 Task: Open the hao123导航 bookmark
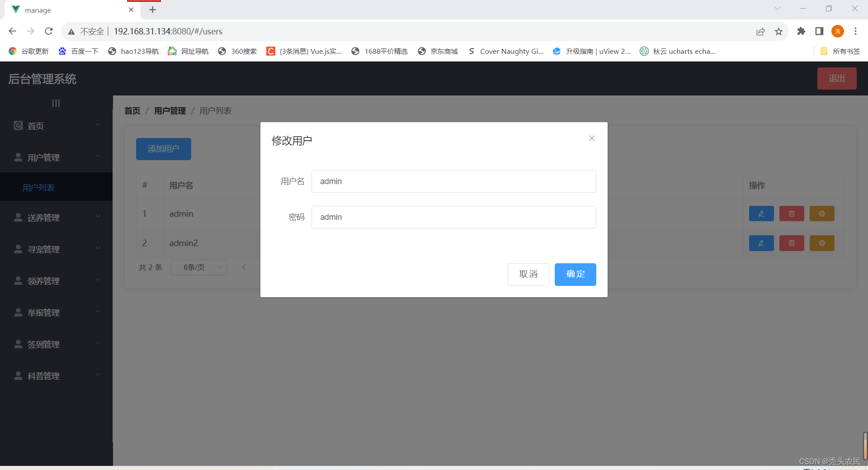[x=133, y=51]
